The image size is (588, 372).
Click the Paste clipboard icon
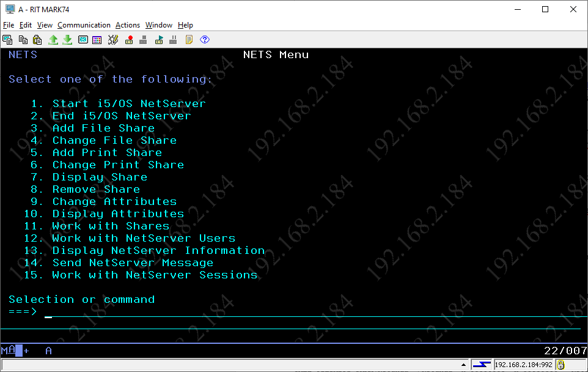(37, 40)
